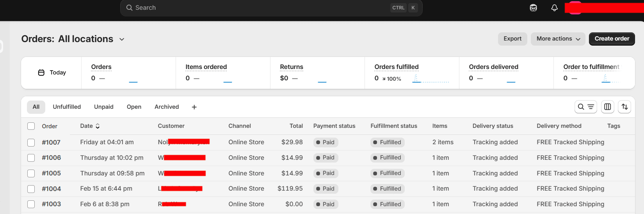Expand the Orders fulfilled metric card

point(397,67)
